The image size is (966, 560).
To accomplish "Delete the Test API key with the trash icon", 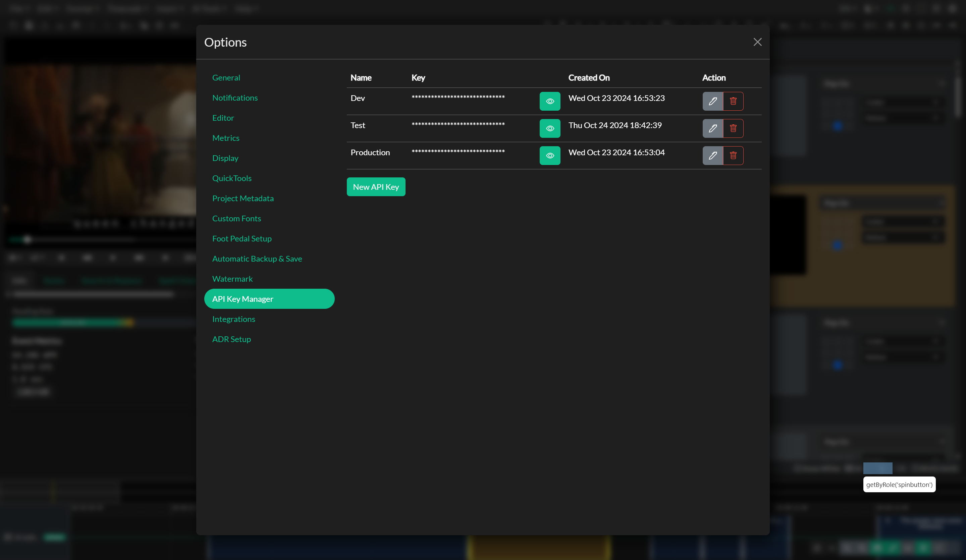I will tap(733, 128).
